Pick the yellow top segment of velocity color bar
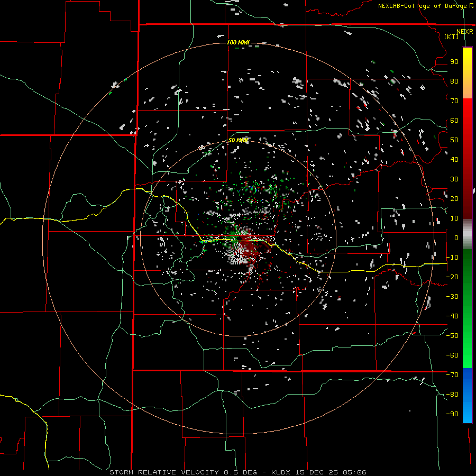 [467, 73]
